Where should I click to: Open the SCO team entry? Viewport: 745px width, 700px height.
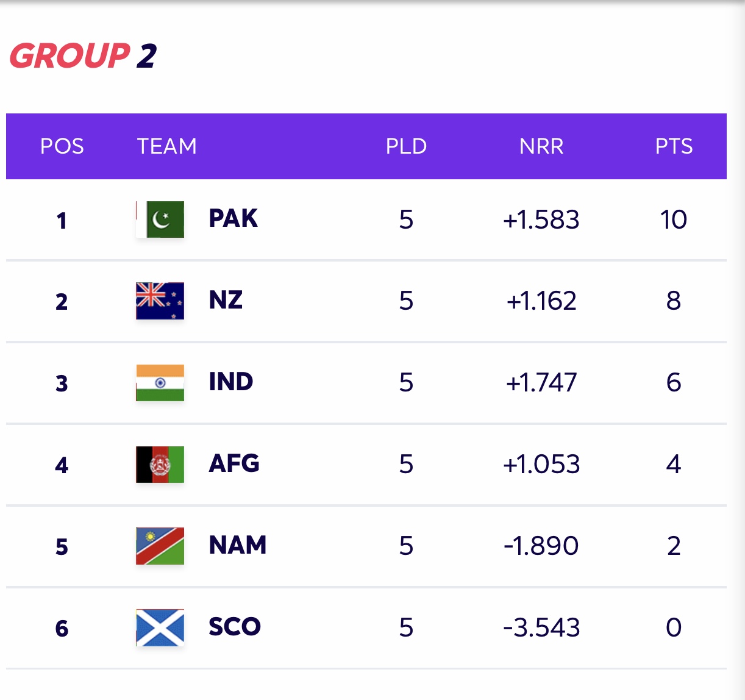click(234, 627)
